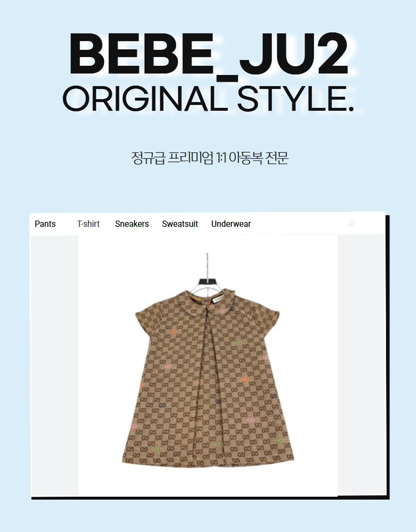The image size is (416, 532).
Task: Click the ORIGINAL STYLE. heading text
Action: coord(208,99)
